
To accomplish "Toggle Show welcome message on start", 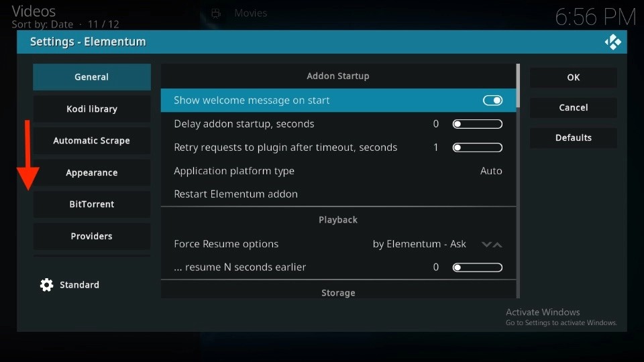I will tap(492, 101).
